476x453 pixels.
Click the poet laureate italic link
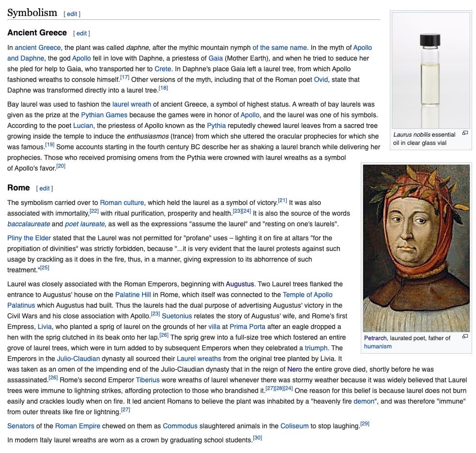point(85,224)
